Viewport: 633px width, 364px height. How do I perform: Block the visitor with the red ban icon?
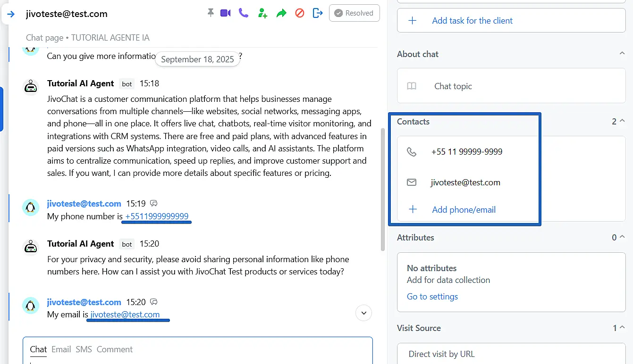pyautogui.click(x=300, y=13)
